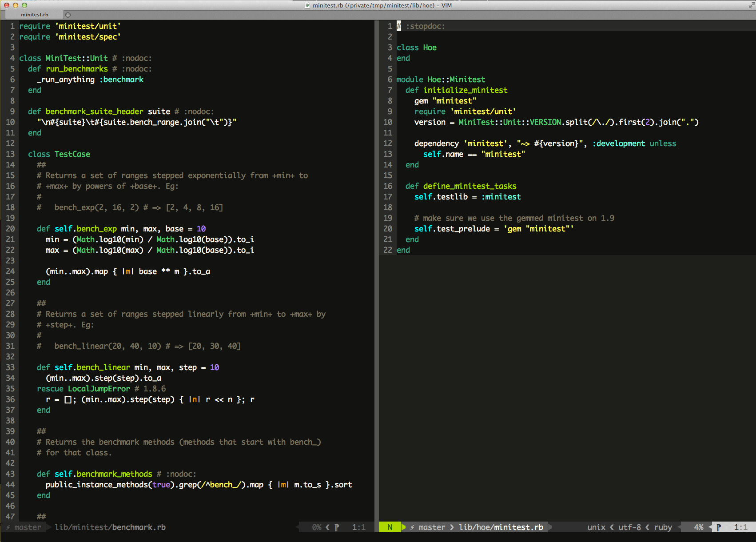Viewport: 756px width, 542px height.
Task: Select the minitest.rb tab
Action: point(34,15)
